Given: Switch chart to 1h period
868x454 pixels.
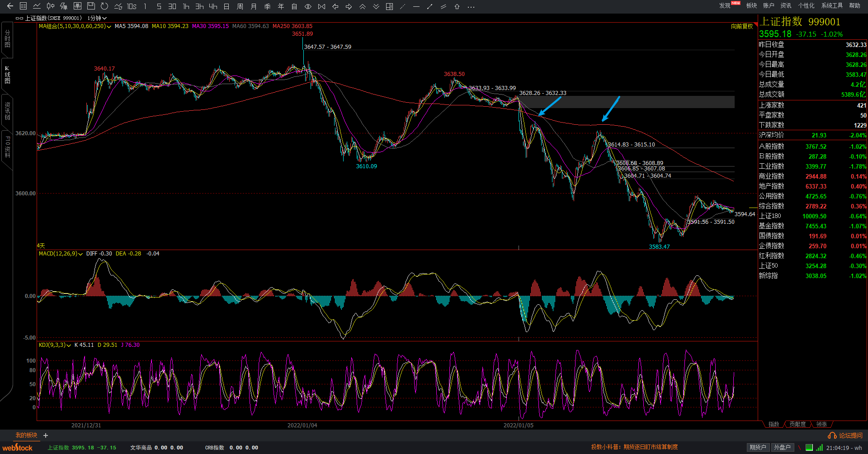Looking at the screenshot, I should click(x=186, y=6).
